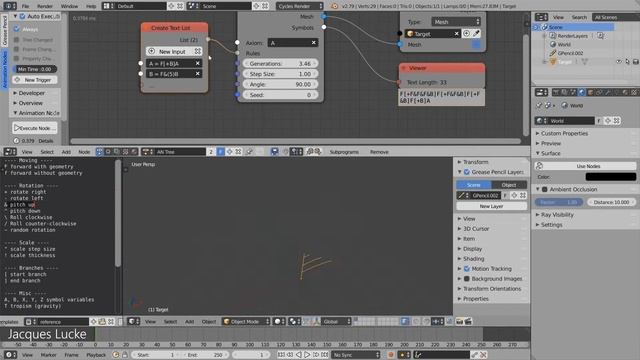640x360 pixels.
Task: Remove the 'B = F&(5)B' text input
Action: [198, 73]
